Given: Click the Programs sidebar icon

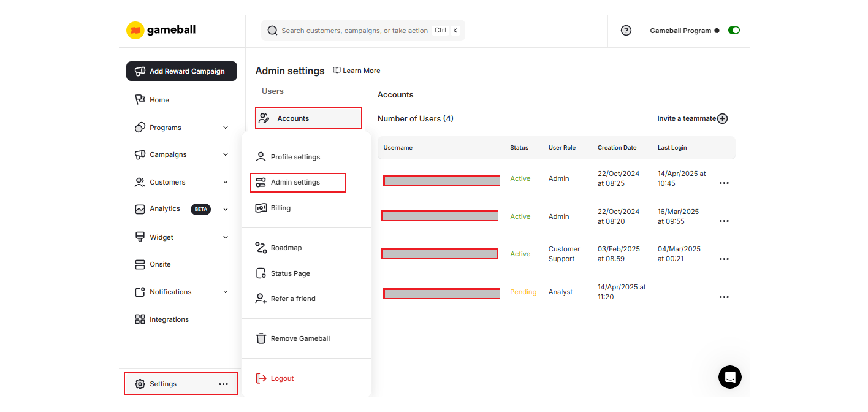Looking at the screenshot, I should pos(140,128).
